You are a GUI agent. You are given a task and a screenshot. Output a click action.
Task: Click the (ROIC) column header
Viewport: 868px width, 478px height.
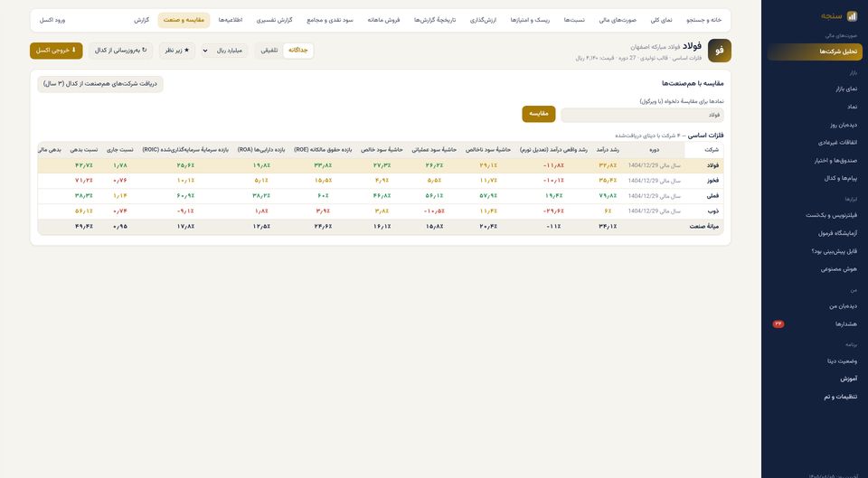184,150
